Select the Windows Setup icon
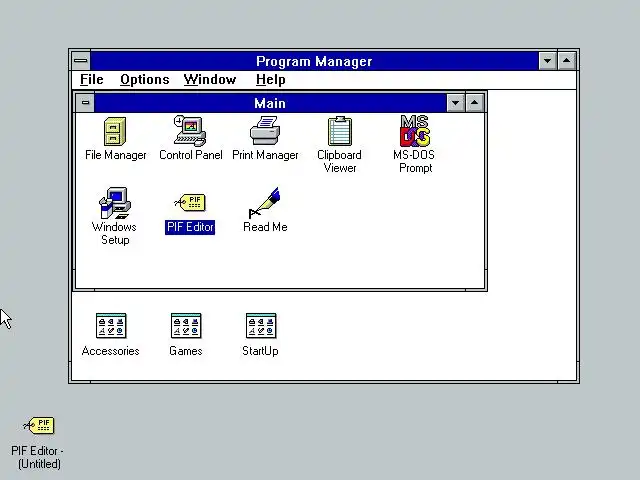This screenshot has height=480, width=640. point(115,203)
